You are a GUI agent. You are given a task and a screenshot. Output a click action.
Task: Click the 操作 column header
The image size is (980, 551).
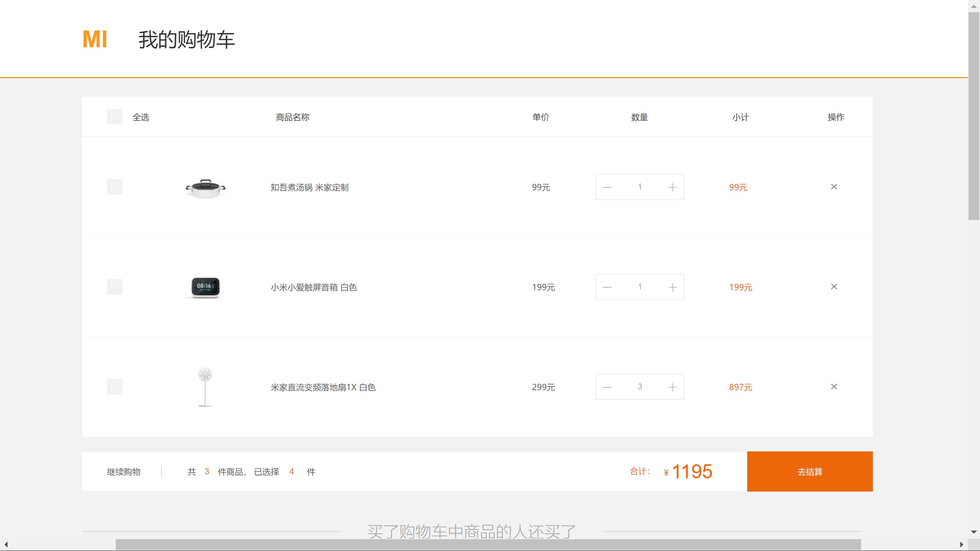pos(836,117)
